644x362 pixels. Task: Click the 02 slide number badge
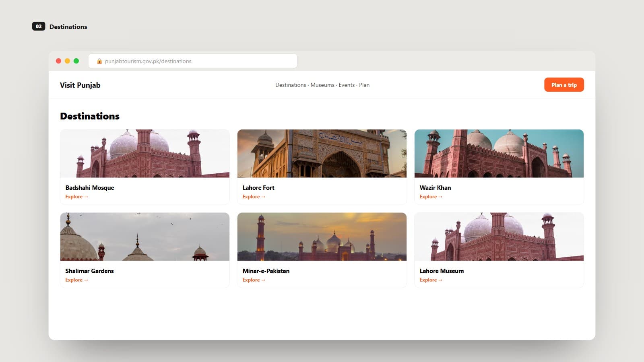pos(39,27)
